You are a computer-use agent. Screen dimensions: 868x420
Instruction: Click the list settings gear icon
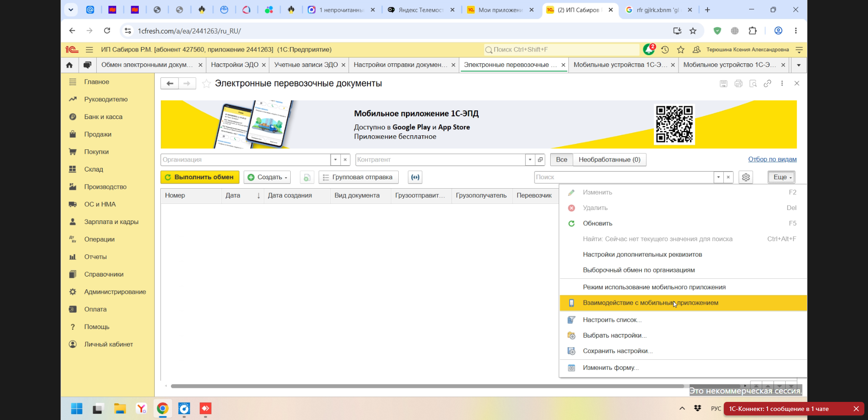pos(746,177)
